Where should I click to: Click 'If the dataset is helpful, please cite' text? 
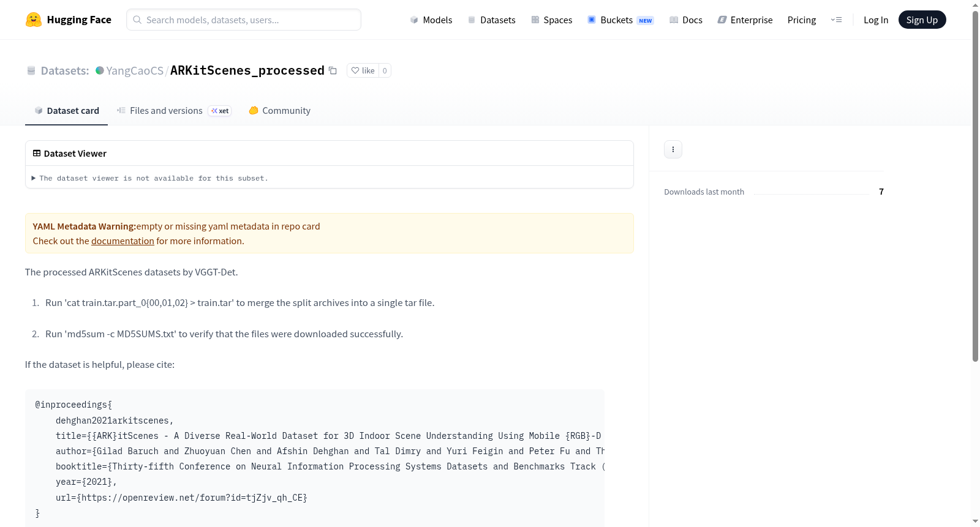click(x=100, y=365)
